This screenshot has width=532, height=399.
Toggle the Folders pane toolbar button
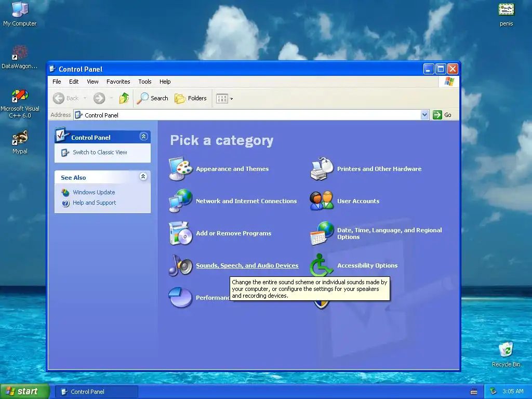coord(191,98)
